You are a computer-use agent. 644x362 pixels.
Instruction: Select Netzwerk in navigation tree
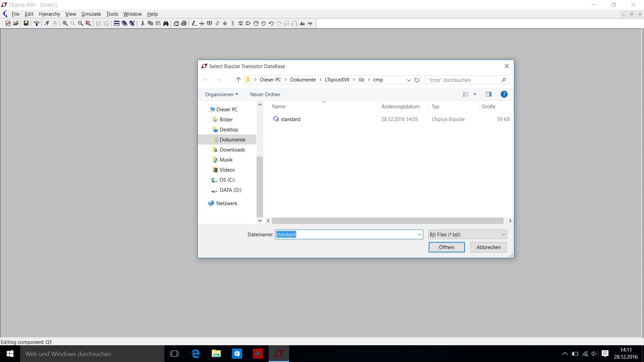point(227,203)
